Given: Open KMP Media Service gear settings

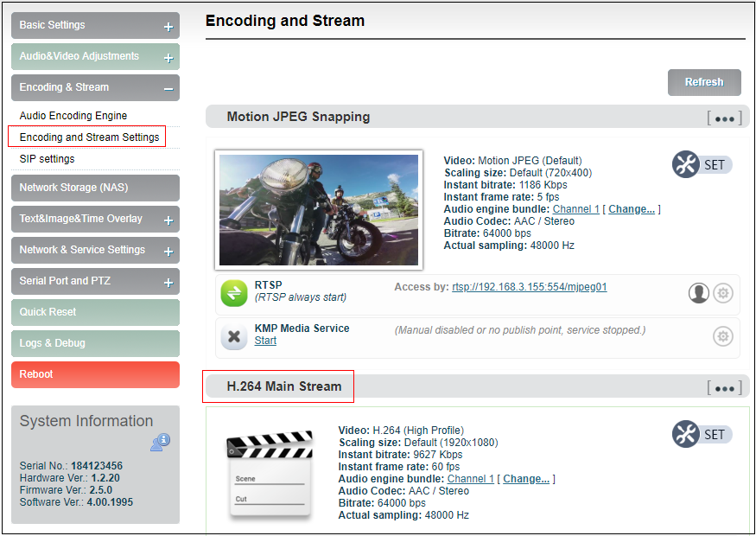Looking at the screenshot, I should click(x=722, y=335).
